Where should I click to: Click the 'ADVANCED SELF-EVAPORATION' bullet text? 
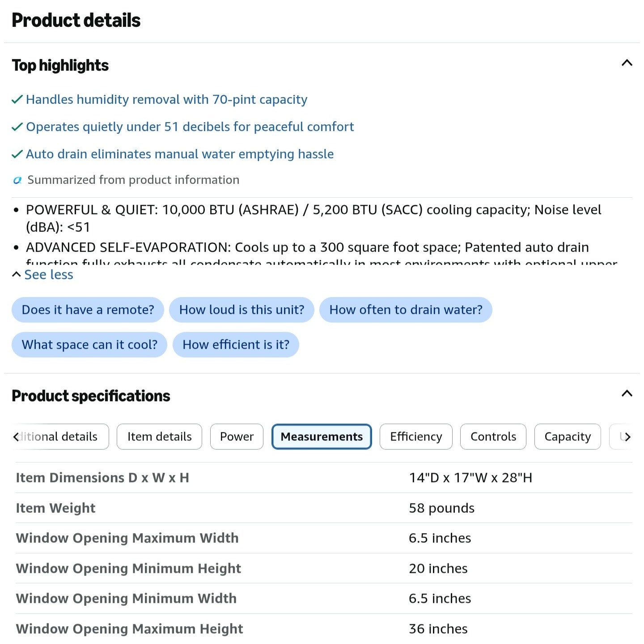(x=322, y=254)
